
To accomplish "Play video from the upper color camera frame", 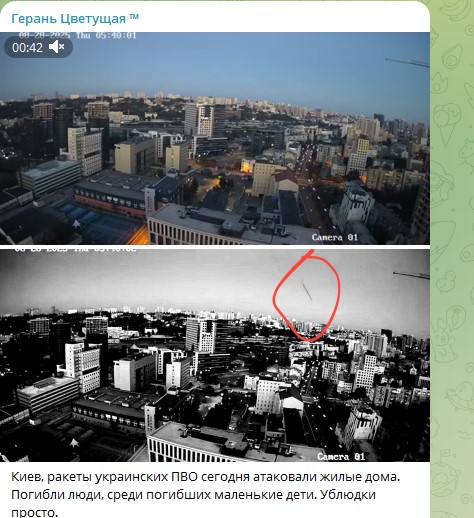I will point(215,138).
